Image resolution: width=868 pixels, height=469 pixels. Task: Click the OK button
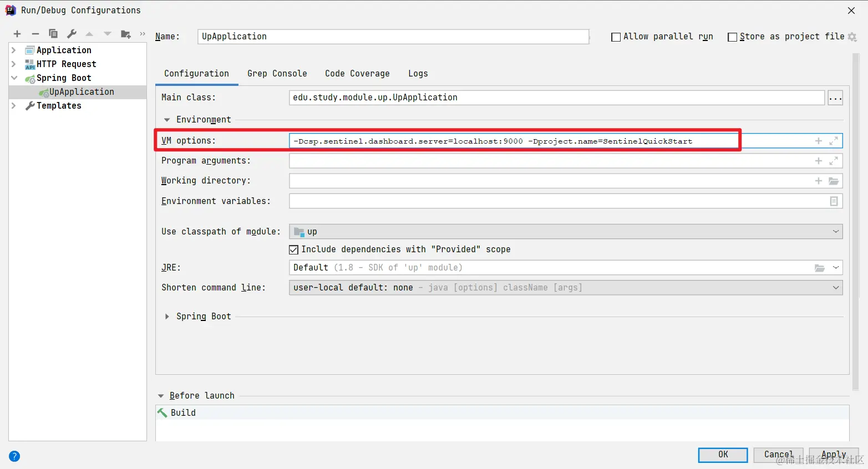click(x=723, y=455)
